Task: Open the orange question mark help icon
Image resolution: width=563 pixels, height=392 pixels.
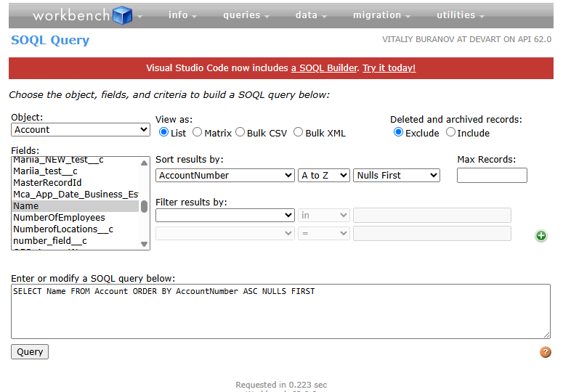Action: tap(545, 352)
